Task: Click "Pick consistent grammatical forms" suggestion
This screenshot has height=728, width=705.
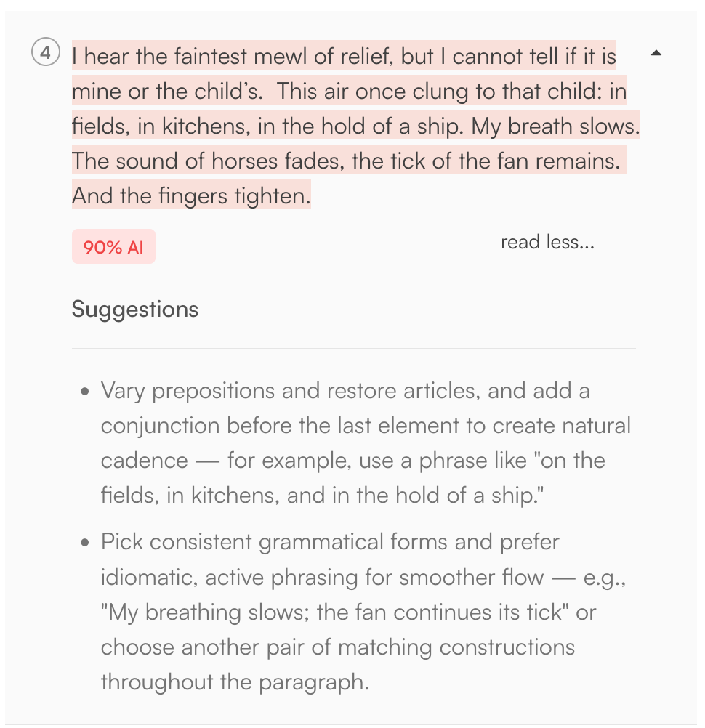Action: [x=329, y=542]
